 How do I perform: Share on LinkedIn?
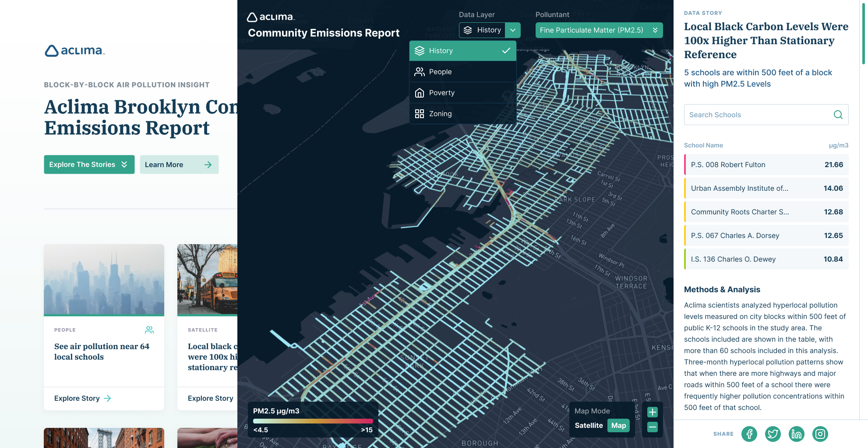pos(797,434)
